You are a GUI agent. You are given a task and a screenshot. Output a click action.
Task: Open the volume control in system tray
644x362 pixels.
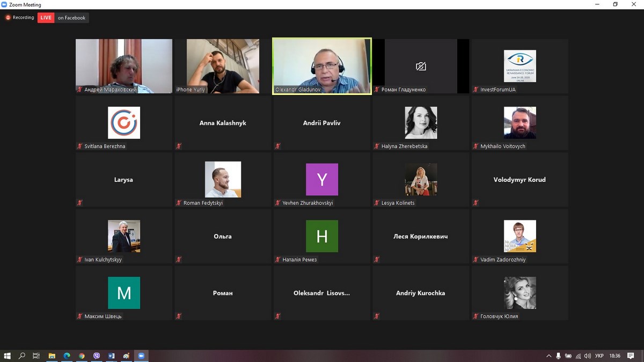tap(588, 356)
